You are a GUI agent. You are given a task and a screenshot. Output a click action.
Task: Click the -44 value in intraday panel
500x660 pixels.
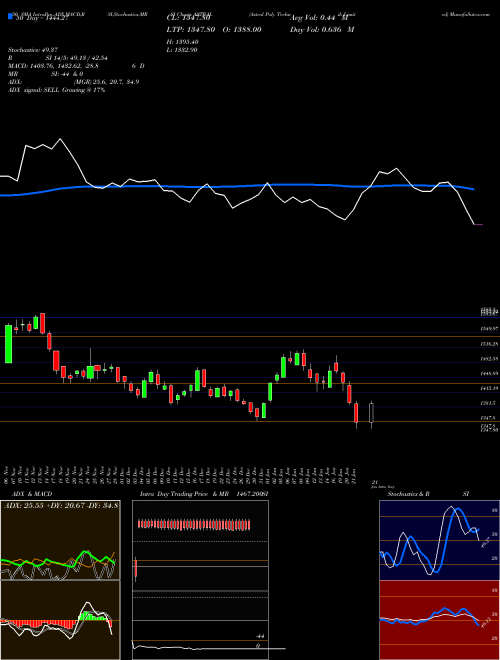point(260,636)
